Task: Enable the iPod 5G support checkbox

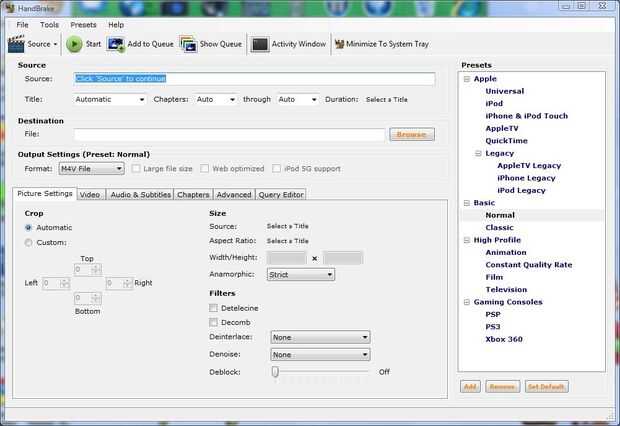Action: 276,169
